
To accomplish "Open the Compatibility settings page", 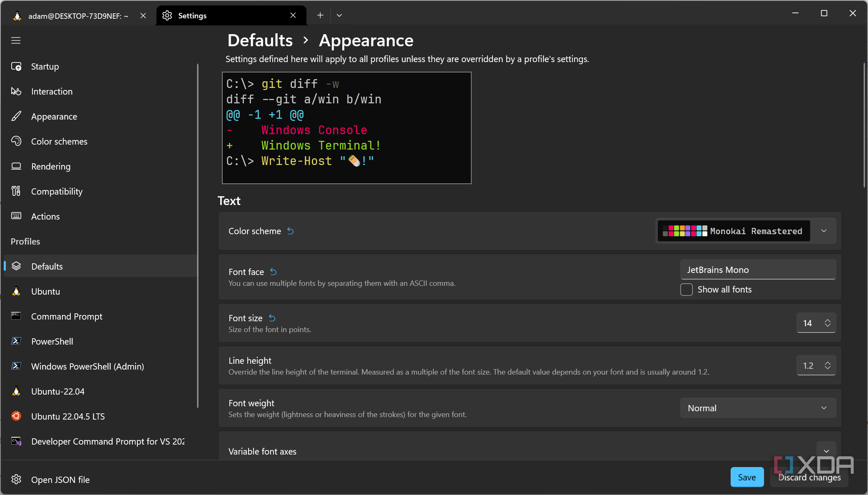I will pos(100,192).
